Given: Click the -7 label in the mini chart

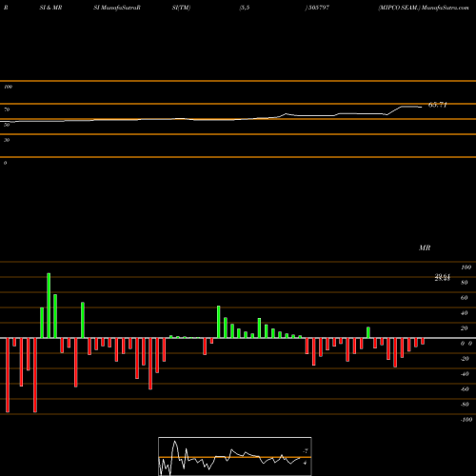Looking at the screenshot, I should [x=306, y=451].
